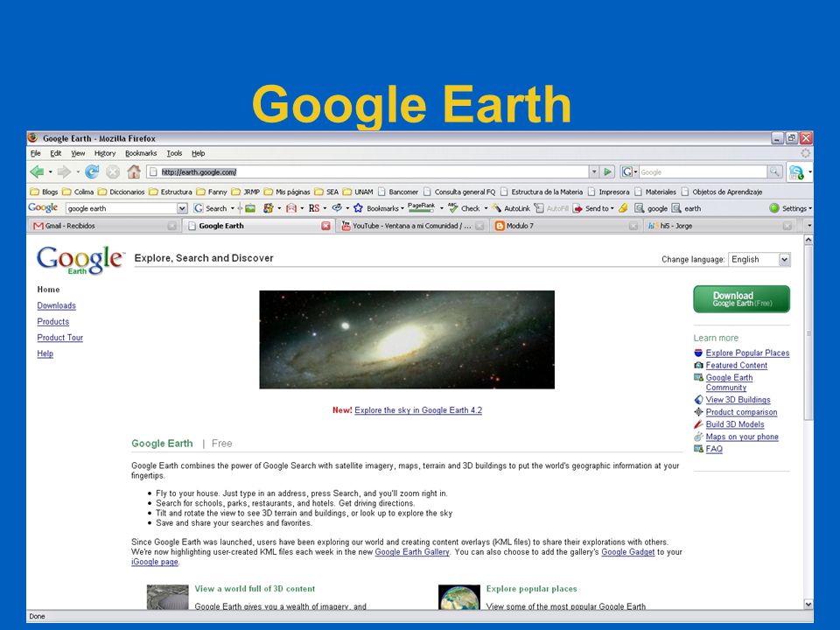Image resolution: width=840 pixels, height=630 pixels.
Task: Click the Earth globe thumbnail
Action: tap(459, 597)
